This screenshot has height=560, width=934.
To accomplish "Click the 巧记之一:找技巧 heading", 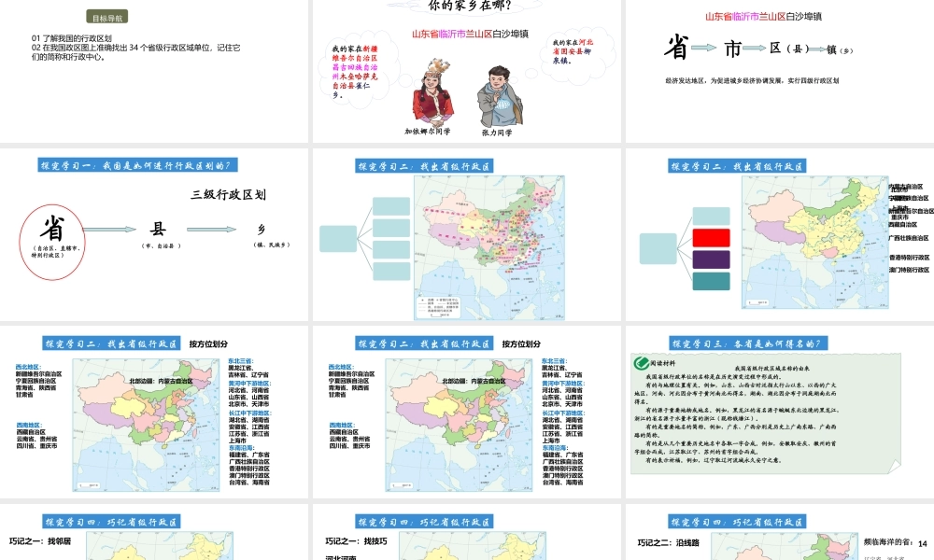I will (x=356, y=541).
